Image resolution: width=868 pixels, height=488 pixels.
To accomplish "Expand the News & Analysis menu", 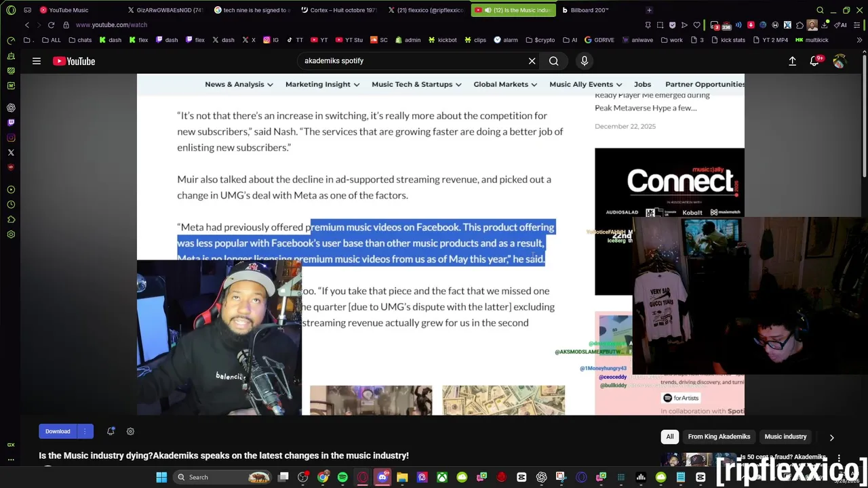I will pos(239,84).
